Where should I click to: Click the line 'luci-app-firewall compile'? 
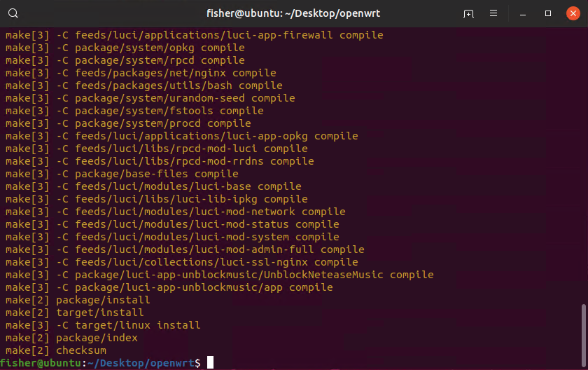point(195,35)
